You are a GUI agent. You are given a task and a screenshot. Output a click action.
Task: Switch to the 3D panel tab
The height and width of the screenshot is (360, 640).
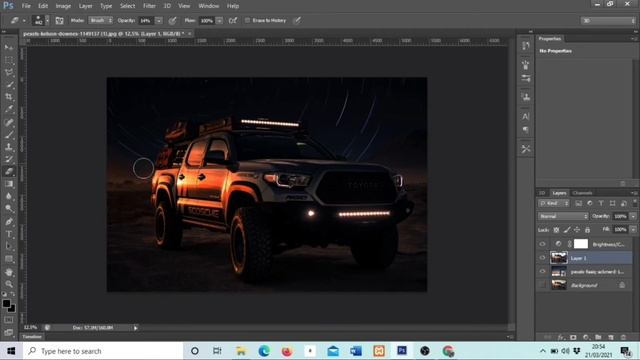point(542,193)
